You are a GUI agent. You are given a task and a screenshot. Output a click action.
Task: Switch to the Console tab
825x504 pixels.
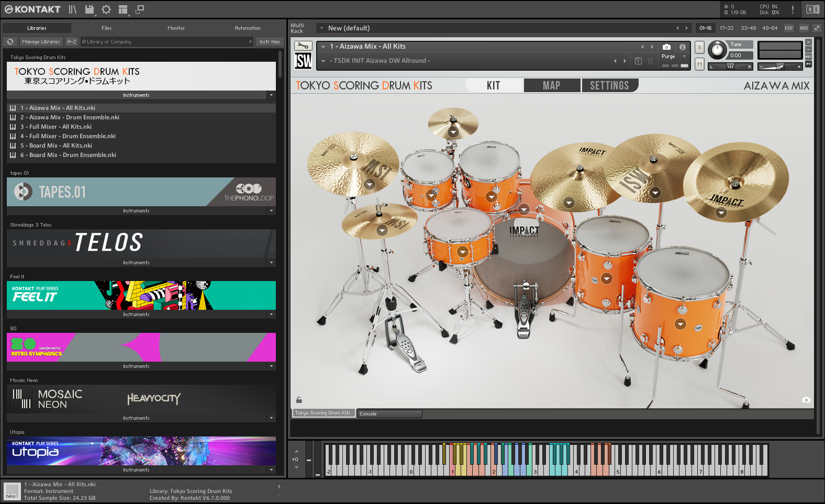point(389,414)
